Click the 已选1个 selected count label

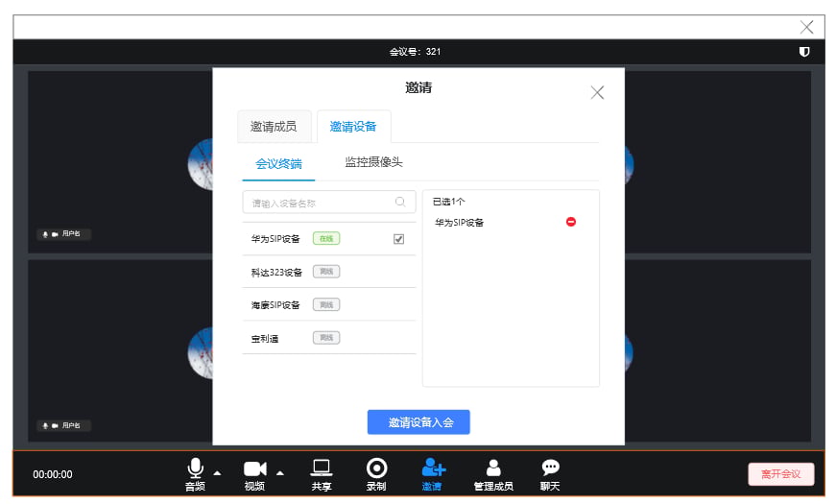449,202
